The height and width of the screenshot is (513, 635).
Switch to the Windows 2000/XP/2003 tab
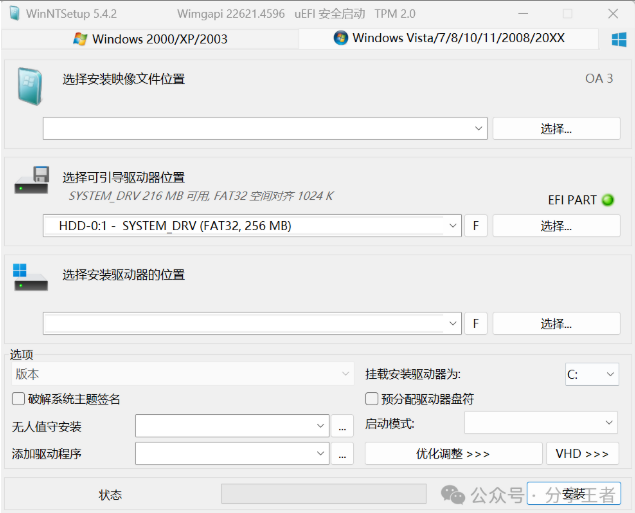point(151,39)
